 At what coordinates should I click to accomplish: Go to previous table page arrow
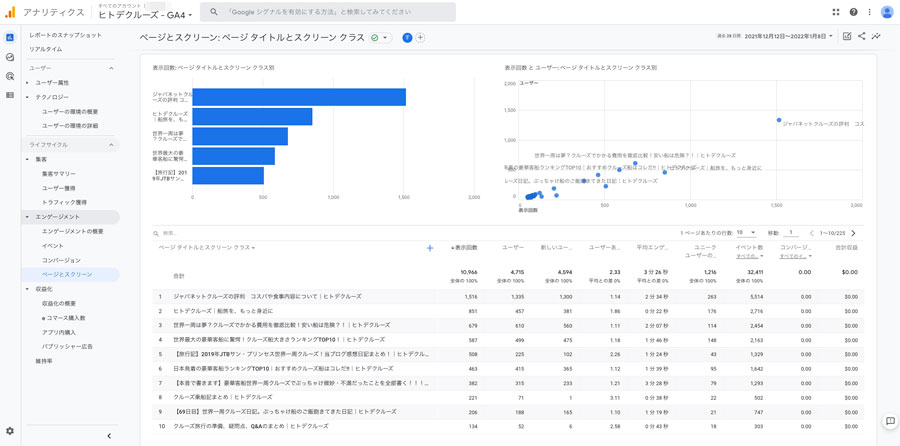click(812, 233)
